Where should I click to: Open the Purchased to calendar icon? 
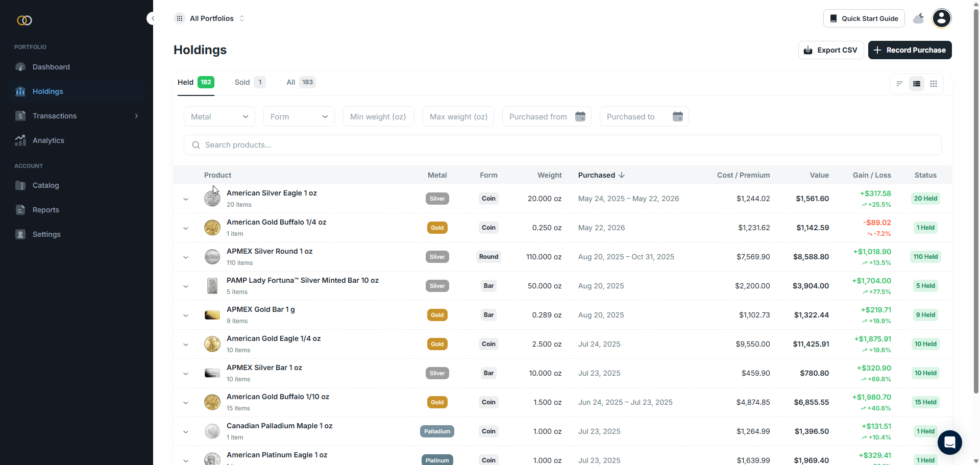678,116
